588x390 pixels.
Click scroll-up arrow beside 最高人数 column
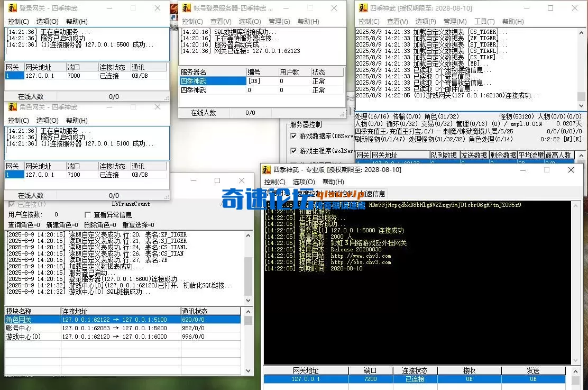coord(581,155)
